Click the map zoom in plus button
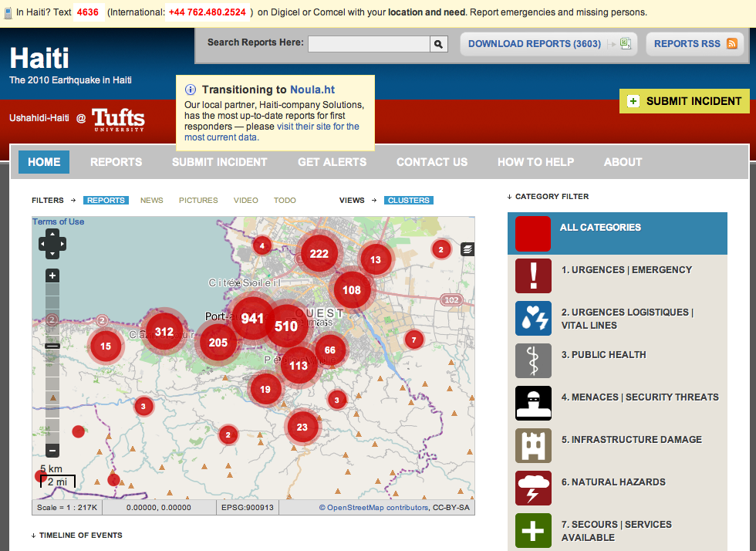The width and height of the screenshot is (756, 551). [52, 275]
